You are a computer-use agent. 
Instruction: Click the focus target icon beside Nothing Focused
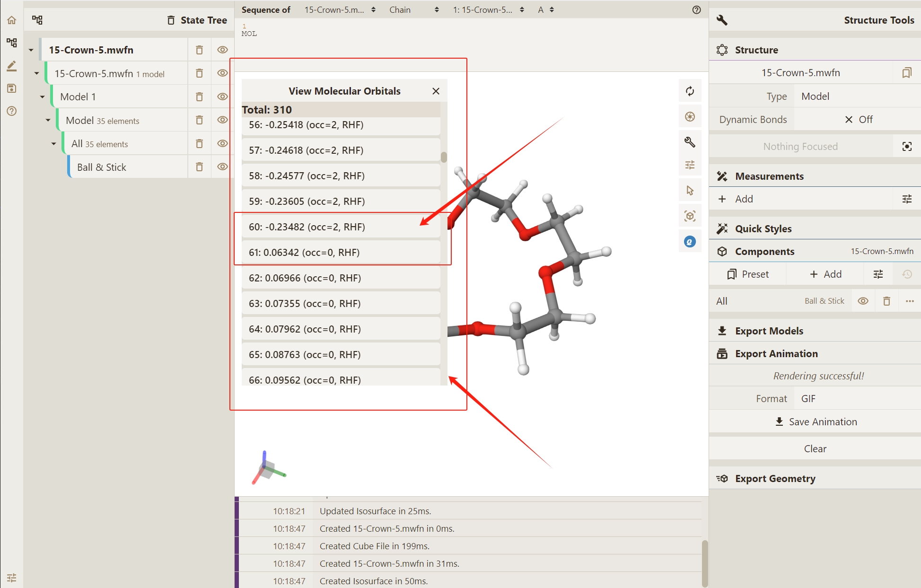click(906, 147)
